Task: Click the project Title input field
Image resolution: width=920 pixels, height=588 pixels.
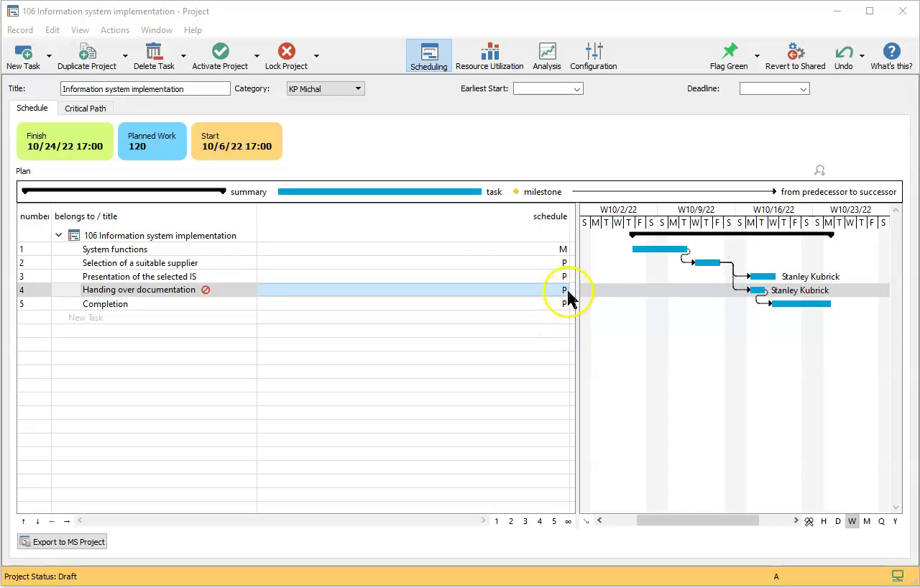Action: point(145,88)
